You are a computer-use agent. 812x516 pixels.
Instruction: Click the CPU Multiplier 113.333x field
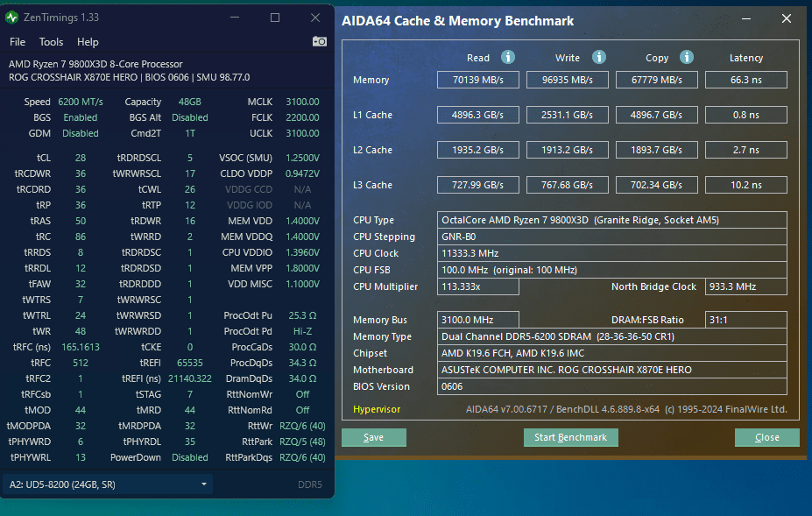[478, 286]
